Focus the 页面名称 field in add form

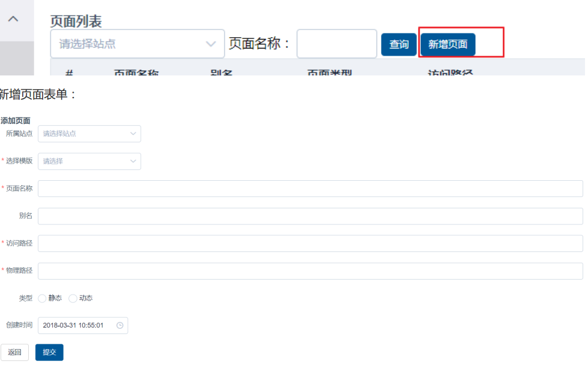[x=310, y=189]
